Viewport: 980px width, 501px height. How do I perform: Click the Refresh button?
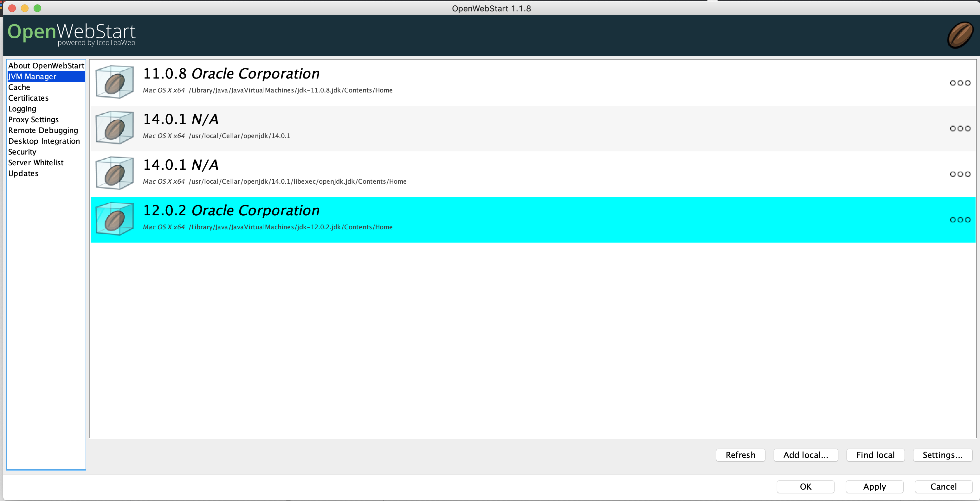740,455
